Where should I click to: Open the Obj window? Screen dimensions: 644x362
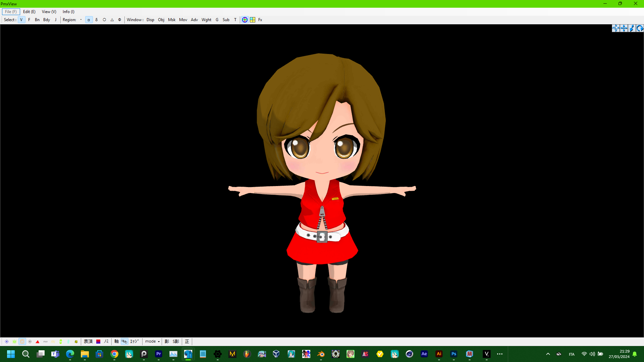(x=161, y=20)
